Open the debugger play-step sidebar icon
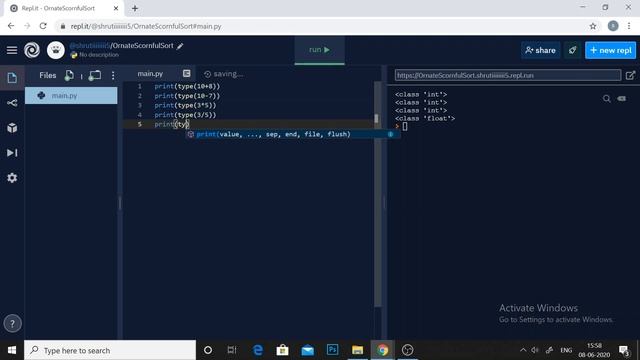 12,153
